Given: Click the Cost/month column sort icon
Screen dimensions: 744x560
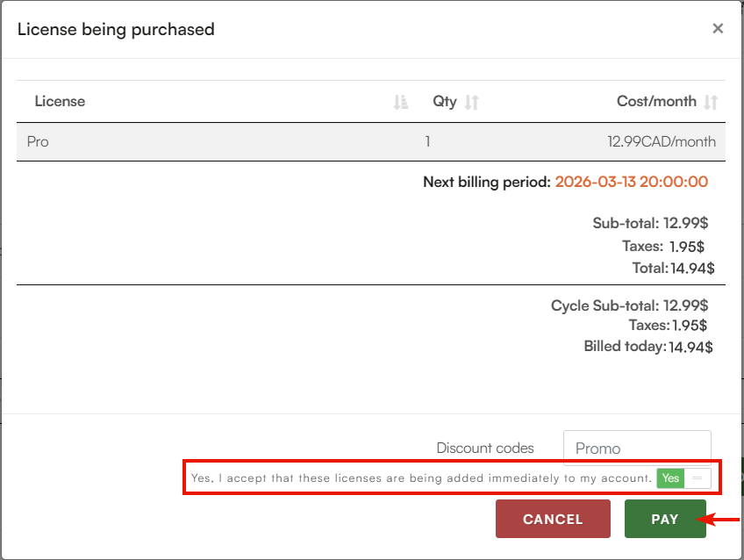Looking at the screenshot, I should (711, 102).
